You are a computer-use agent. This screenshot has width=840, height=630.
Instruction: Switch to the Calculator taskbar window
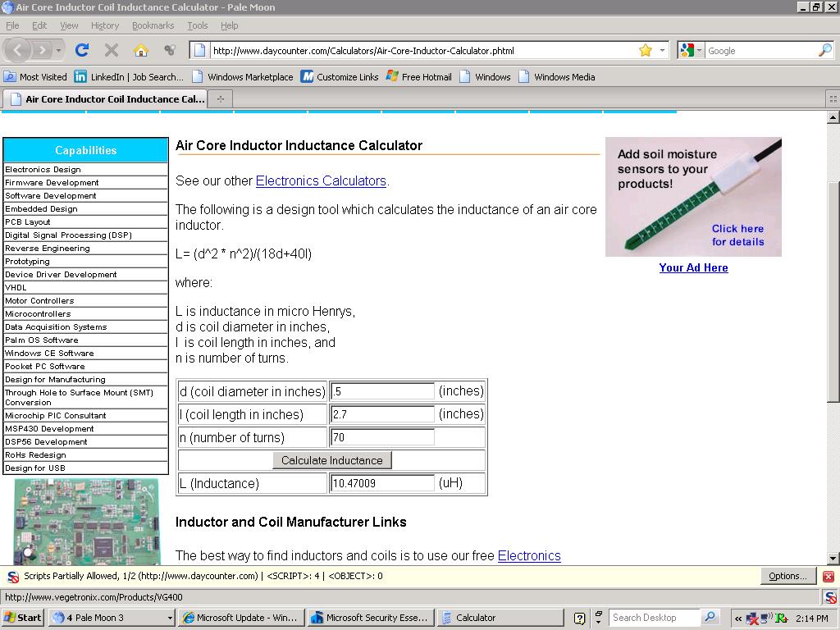pyautogui.click(x=500, y=618)
